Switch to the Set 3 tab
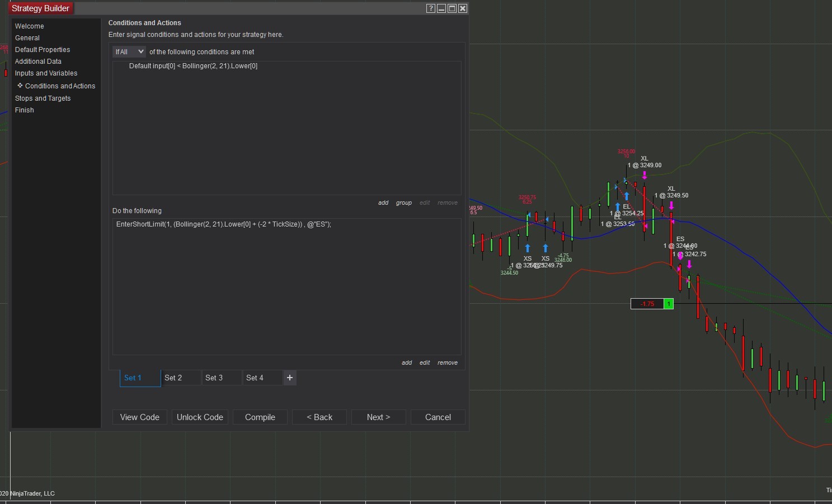This screenshot has width=832, height=504. pyautogui.click(x=222, y=378)
